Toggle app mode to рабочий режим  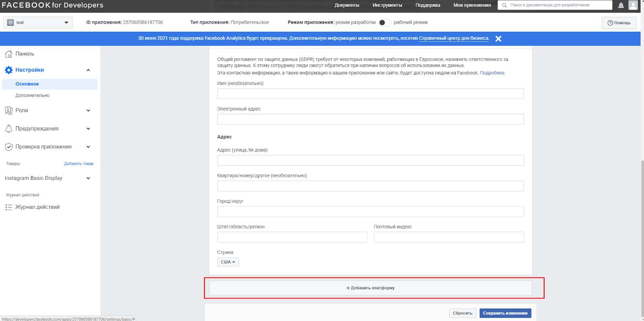[385, 23]
